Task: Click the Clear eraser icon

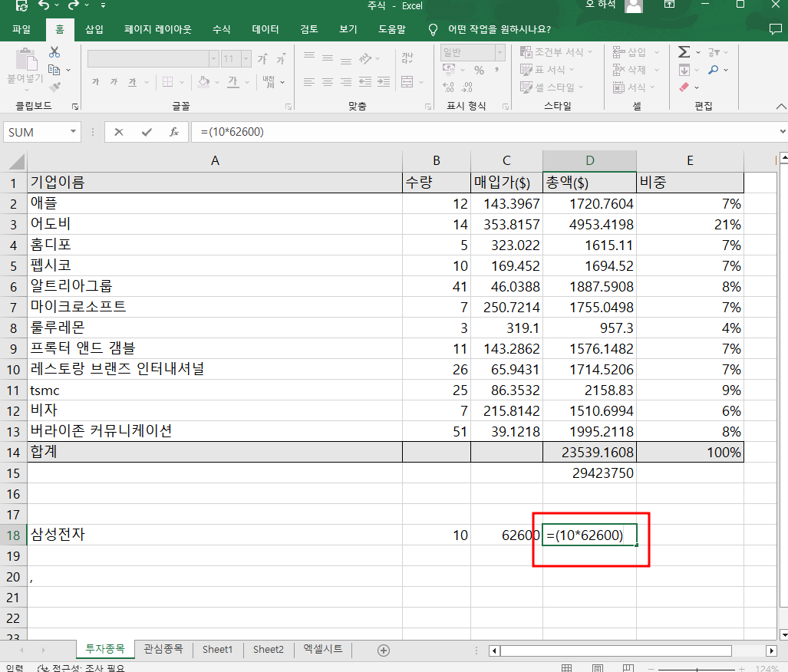Action: point(684,87)
